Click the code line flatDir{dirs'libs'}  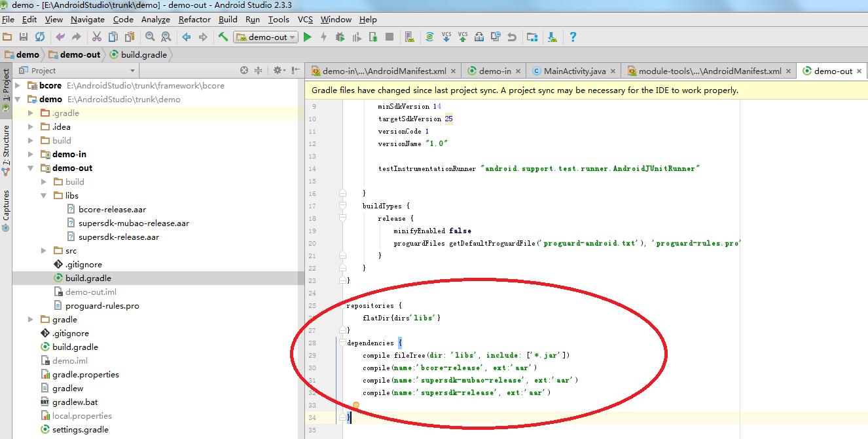(401, 318)
